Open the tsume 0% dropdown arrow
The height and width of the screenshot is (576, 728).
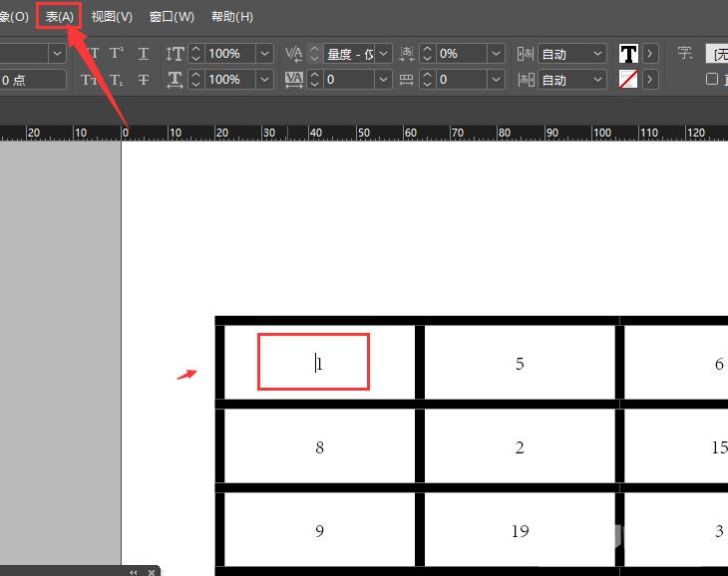point(496,54)
